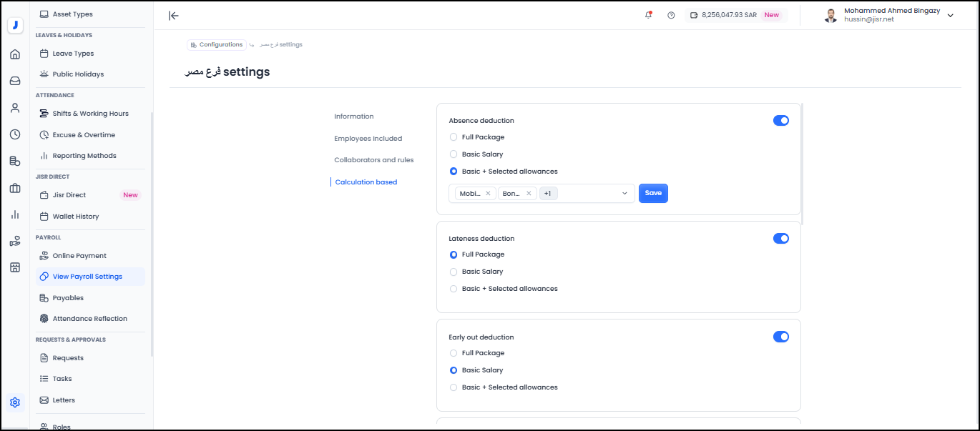Select Full Package under Early out deduction
This screenshot has width=980, height=431.
click(x=454, y=353)
